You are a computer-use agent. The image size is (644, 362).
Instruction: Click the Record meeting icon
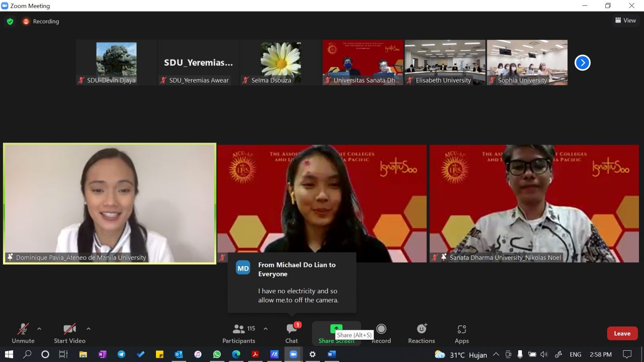click(x=381, y=329)
